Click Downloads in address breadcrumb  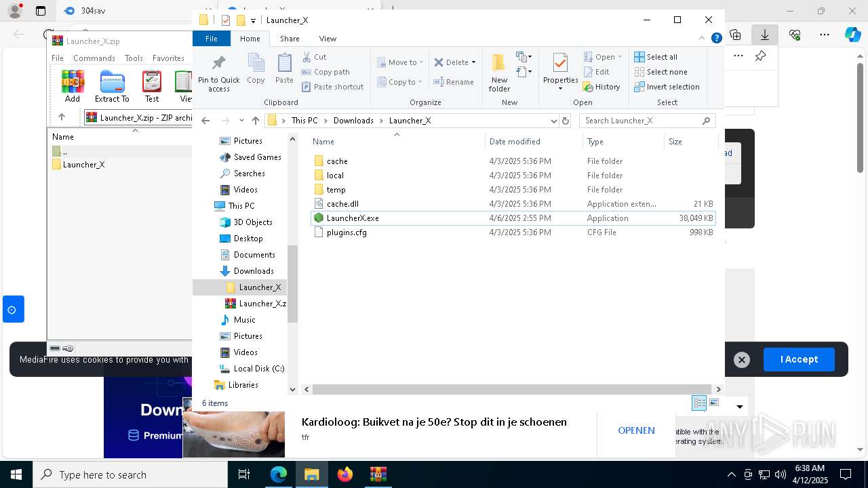pyautogui.click(x=353, y=121)
